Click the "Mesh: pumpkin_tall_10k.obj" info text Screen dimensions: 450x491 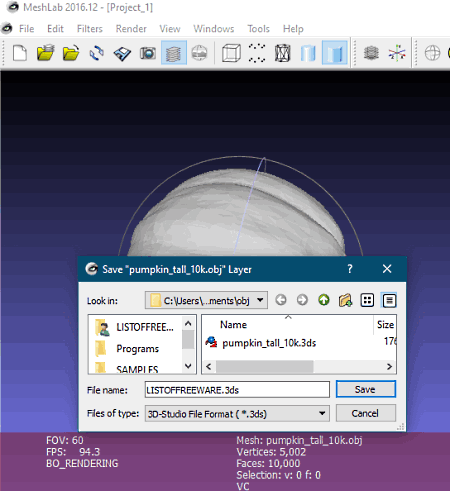point(299,440)
